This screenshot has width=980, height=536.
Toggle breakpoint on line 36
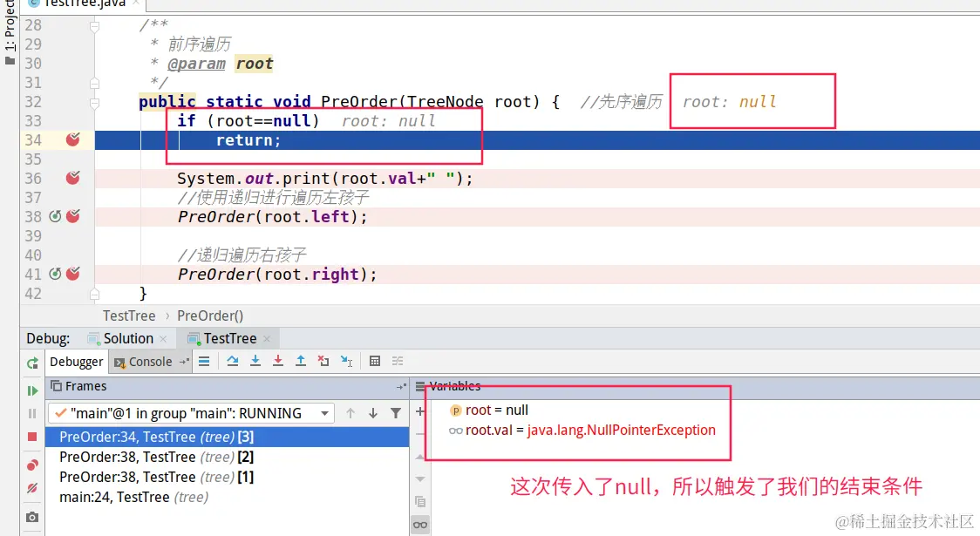click(72, 178)
